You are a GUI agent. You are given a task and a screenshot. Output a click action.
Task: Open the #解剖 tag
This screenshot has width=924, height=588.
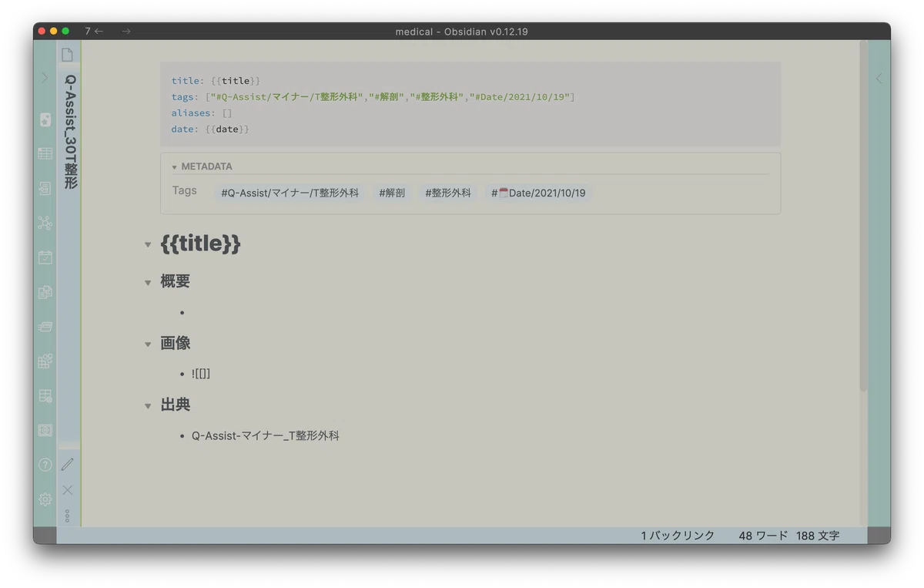tap(392, 193)
